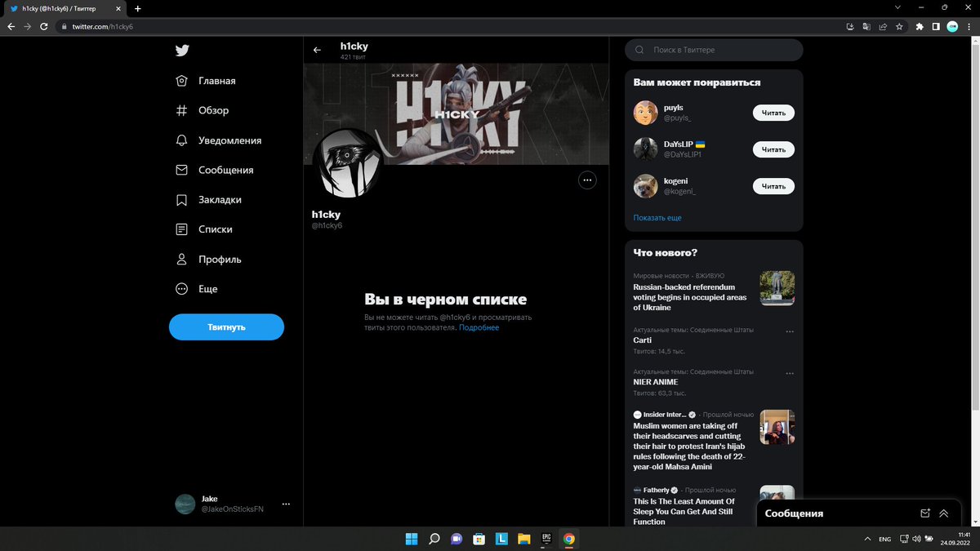Show hidden system tray icons

(x=867, y=539)
